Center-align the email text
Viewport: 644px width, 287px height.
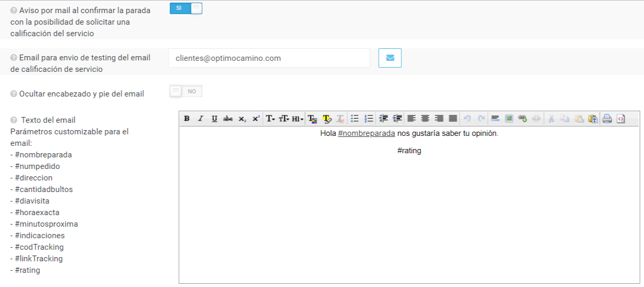tap(425, 119)
